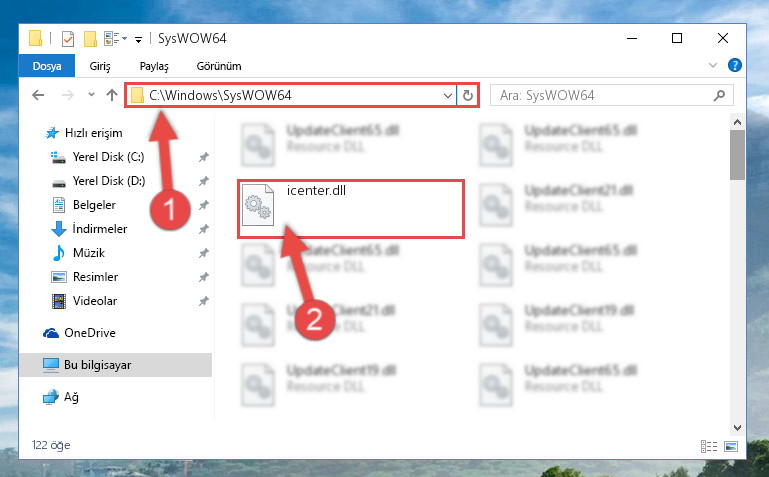769x477 pixels.
Task: Open the Dosya tab
Action: (x=47, y=66)
